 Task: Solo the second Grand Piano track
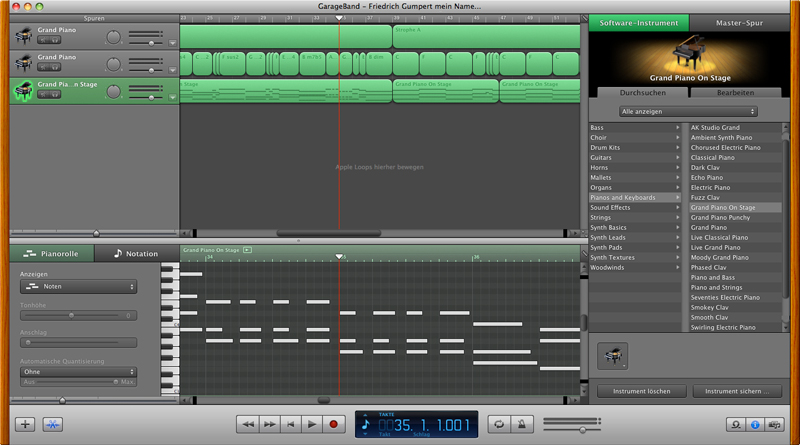pos(55,67)
